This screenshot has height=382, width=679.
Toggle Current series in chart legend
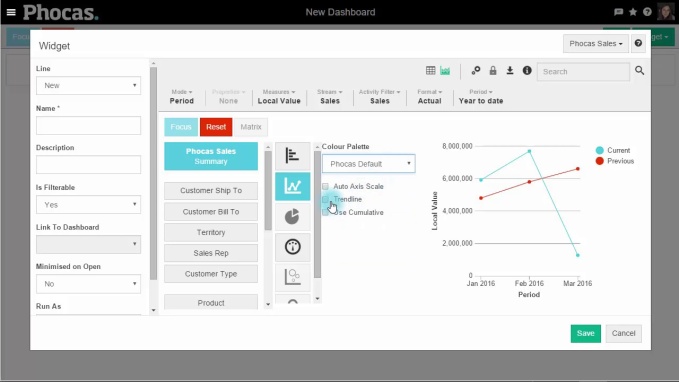tap(613, 150)
